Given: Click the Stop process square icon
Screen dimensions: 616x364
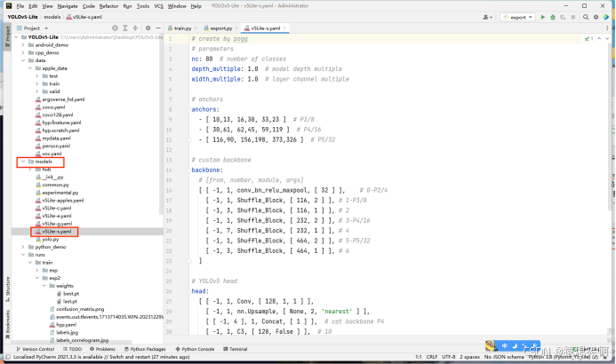Looking at the screenshot, I should pyautogui.click(x=573, y=17).
